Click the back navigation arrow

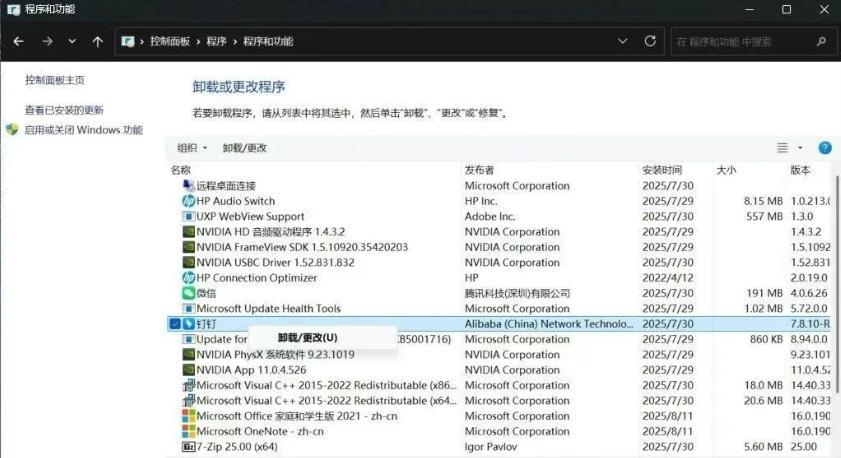(x=18, y=41)
